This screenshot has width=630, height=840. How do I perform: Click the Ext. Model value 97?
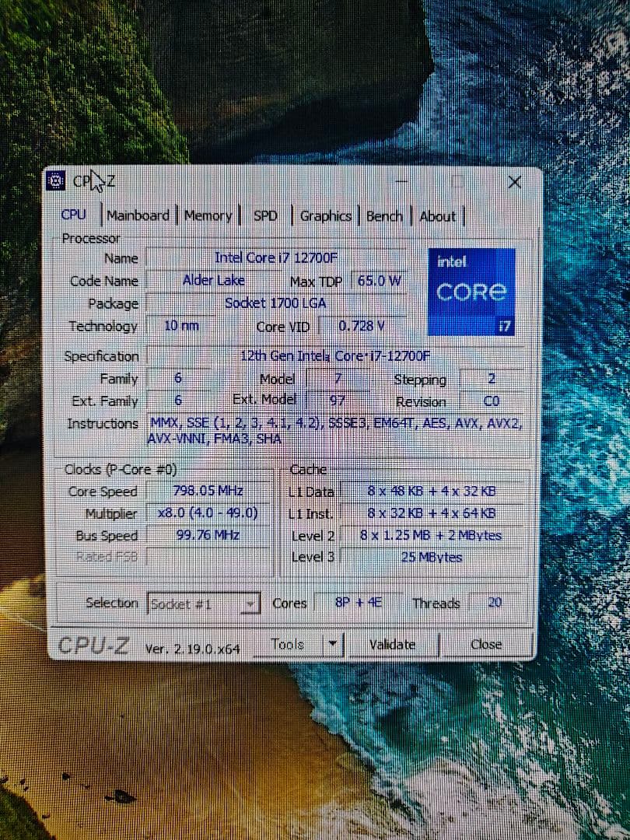338,401
